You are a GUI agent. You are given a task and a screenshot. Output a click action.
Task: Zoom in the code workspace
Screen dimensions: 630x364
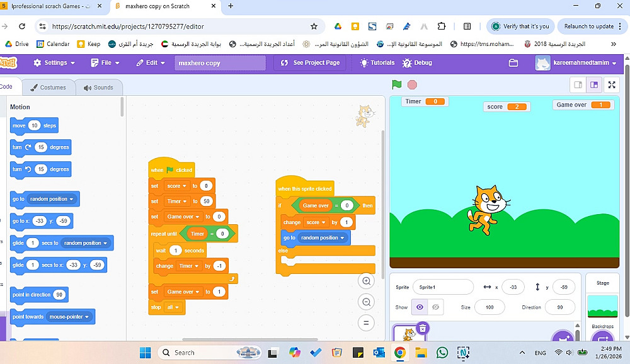coord(366,281)
